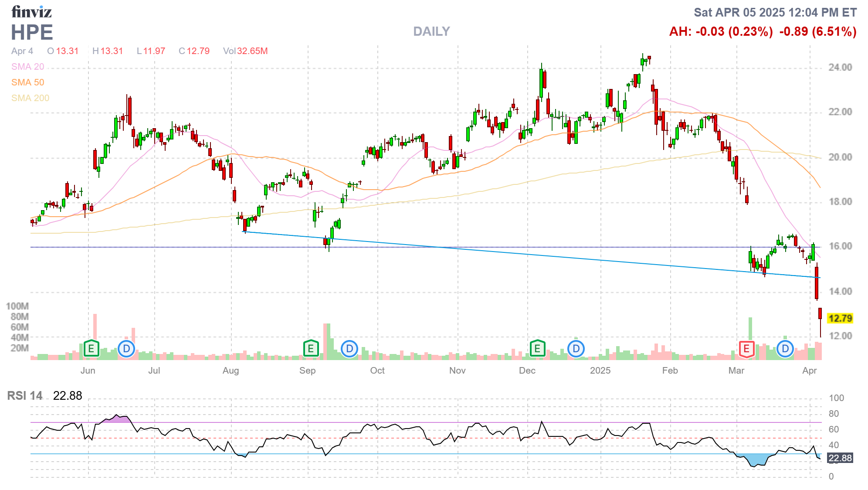
Task: Open the late December dividend D marker
Action: coord(576,349)
